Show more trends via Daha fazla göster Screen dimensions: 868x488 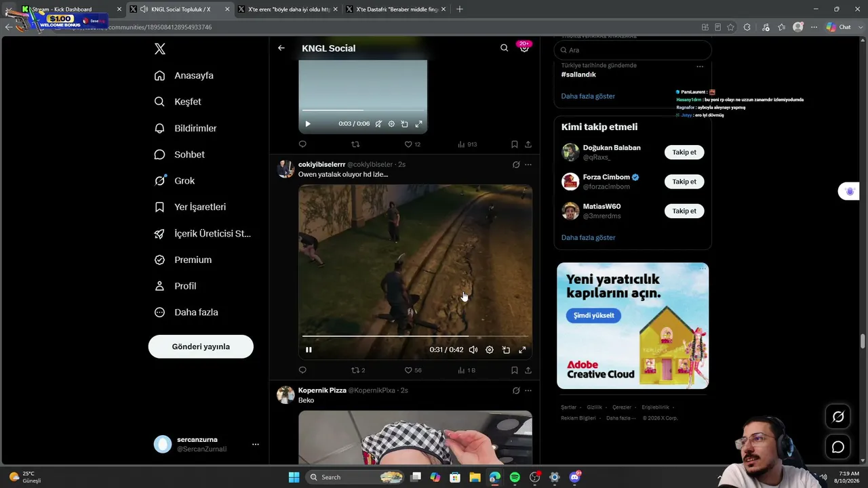(x=588, y=96)
